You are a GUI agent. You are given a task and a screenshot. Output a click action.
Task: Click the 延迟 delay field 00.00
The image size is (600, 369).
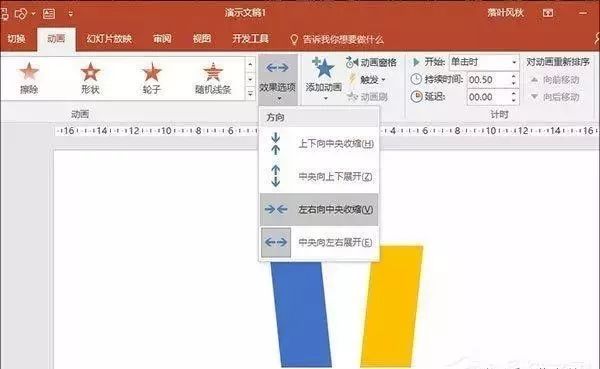point(489,97)
